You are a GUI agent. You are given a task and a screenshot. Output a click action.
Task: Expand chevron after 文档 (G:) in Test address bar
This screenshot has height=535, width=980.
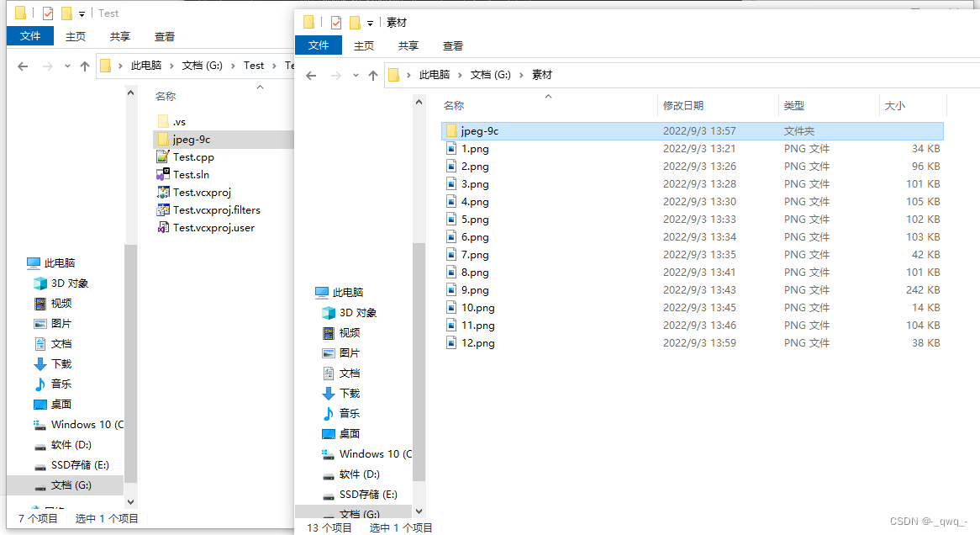[233, 66]
